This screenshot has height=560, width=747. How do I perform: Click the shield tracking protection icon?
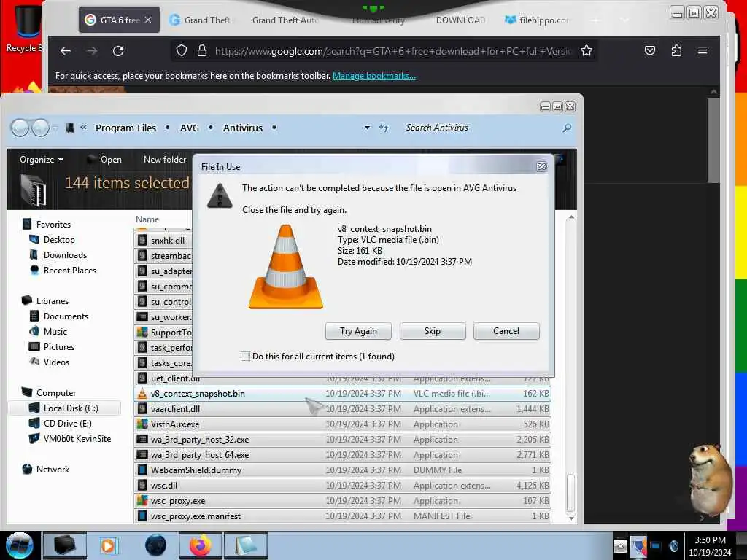[182, 50]
